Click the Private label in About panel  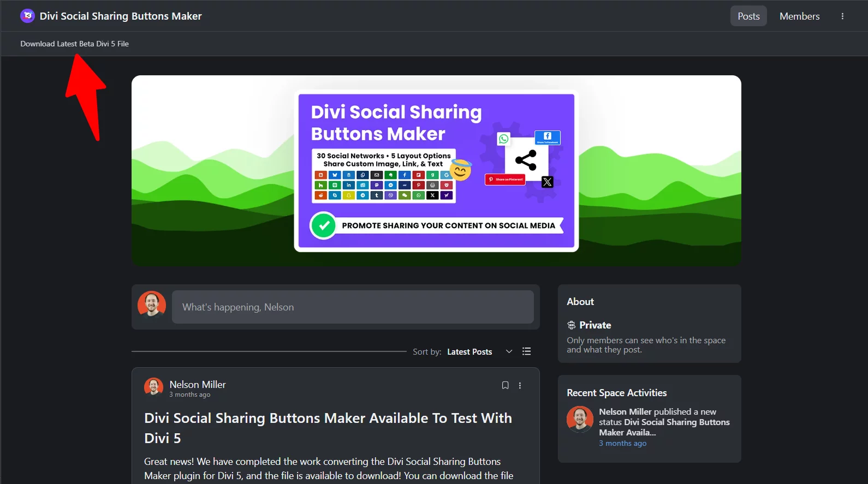pos(595,325)
